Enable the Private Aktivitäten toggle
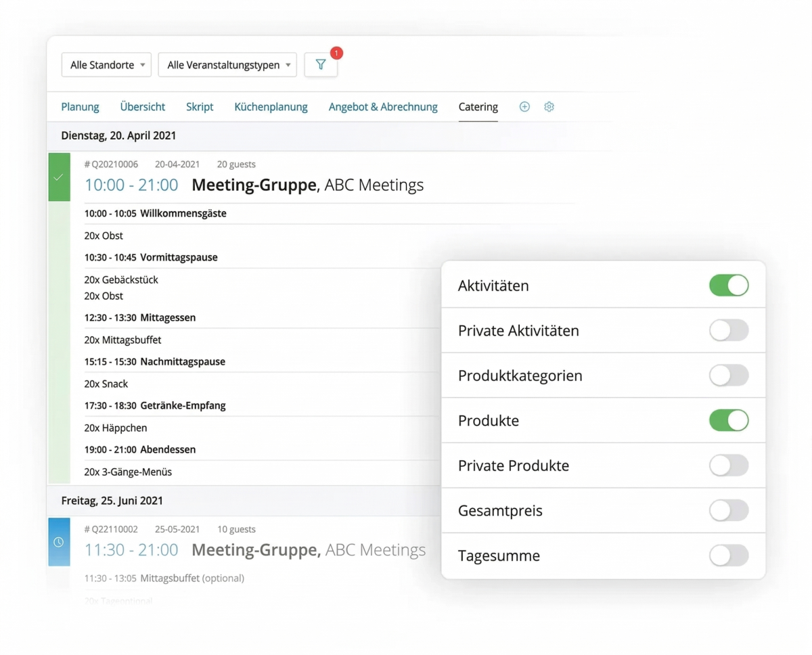Viewport: 812px width, 655px height. [728, 330]
